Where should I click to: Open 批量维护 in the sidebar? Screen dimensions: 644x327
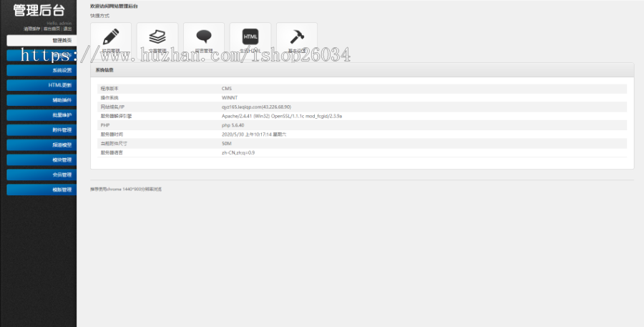point(42,115)
